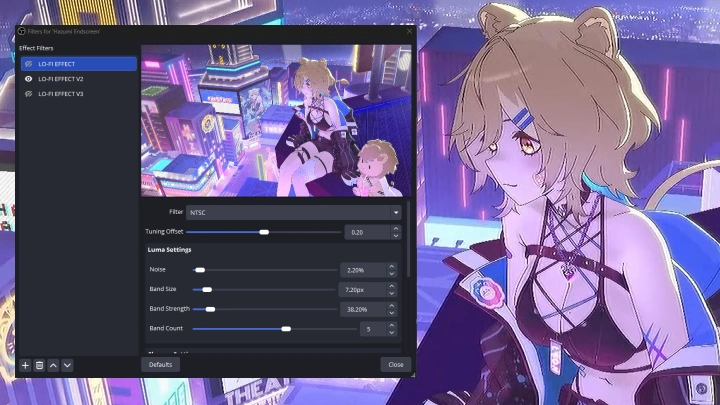Click the Noise slider handle
This screenshot has width=720, height=405.
tap(200, 270)
